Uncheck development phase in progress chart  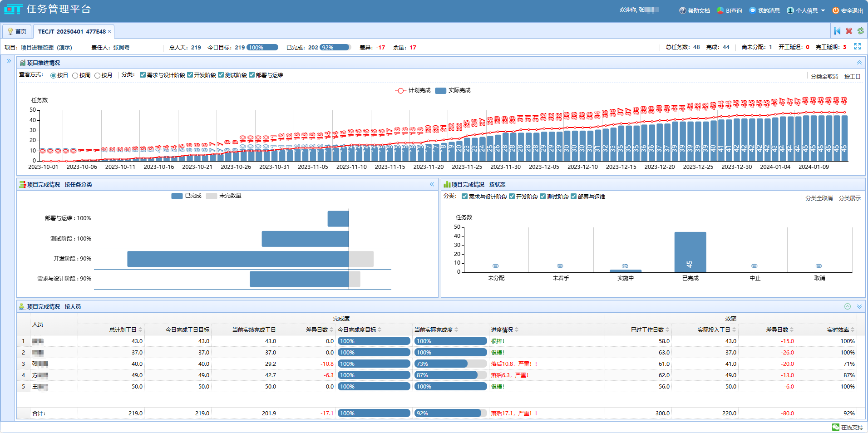pyautogui.click(x=190, y=75)
